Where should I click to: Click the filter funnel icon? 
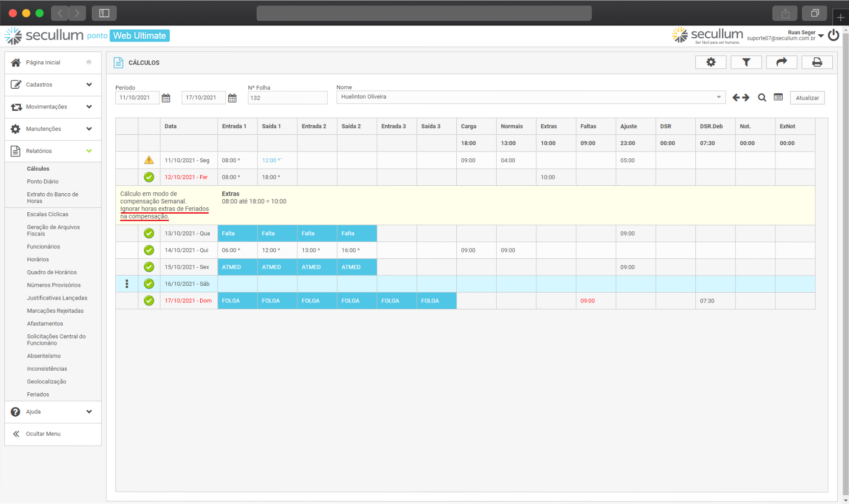(746, 62)
